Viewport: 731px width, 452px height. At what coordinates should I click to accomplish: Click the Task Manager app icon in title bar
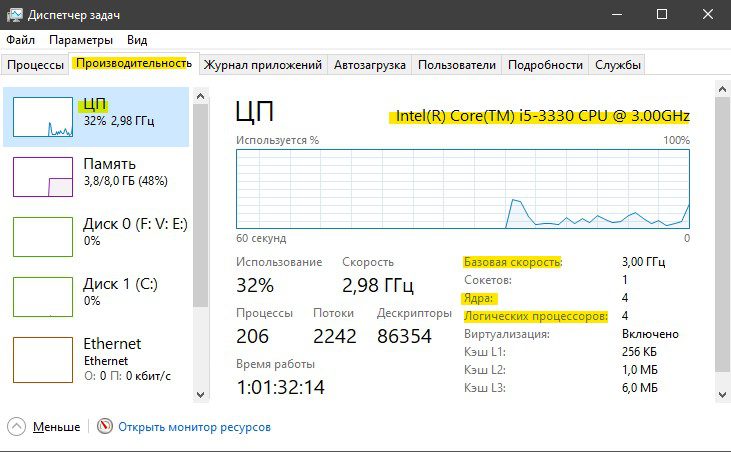[14, 14]
